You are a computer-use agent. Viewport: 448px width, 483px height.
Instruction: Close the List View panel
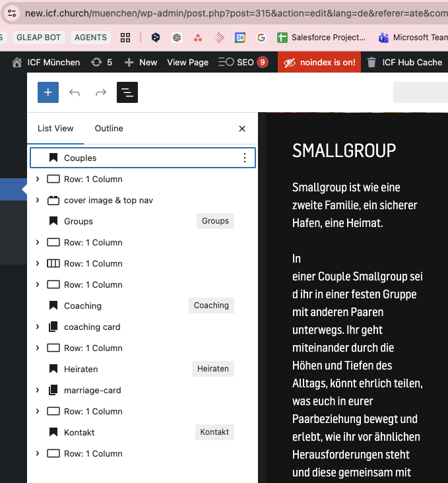point(242,129)
